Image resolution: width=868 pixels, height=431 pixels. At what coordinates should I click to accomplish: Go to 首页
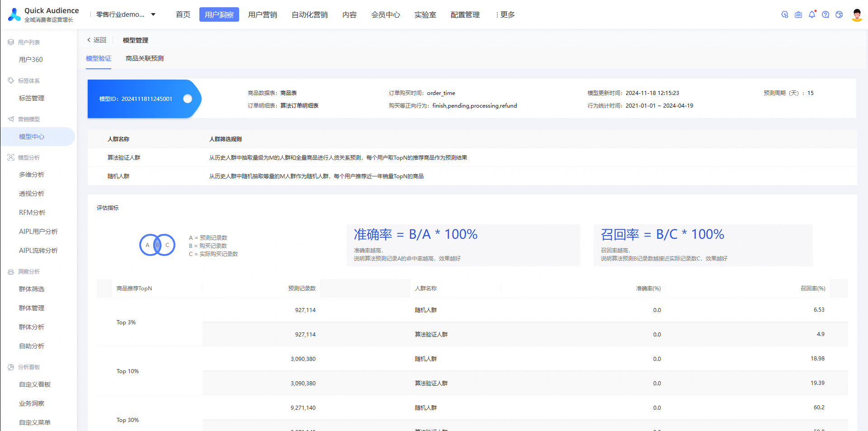pos(183,14)
